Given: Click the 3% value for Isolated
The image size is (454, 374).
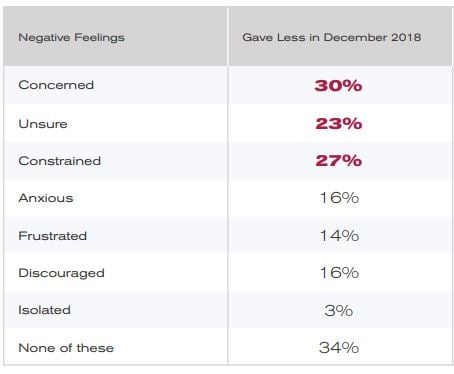Looking at the screenshot, I should (339, 311).
